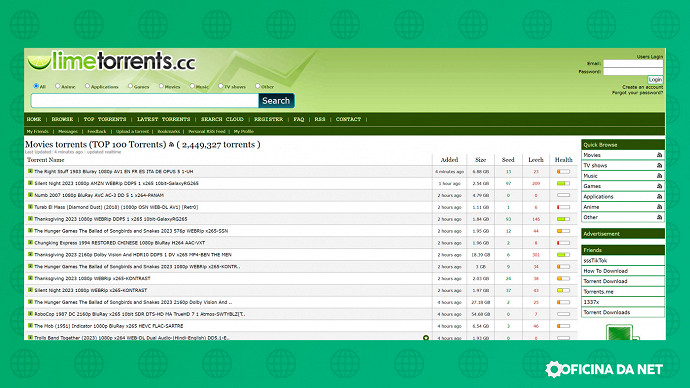
Task: Open the FAQ menu item
Action: [299, 119]
